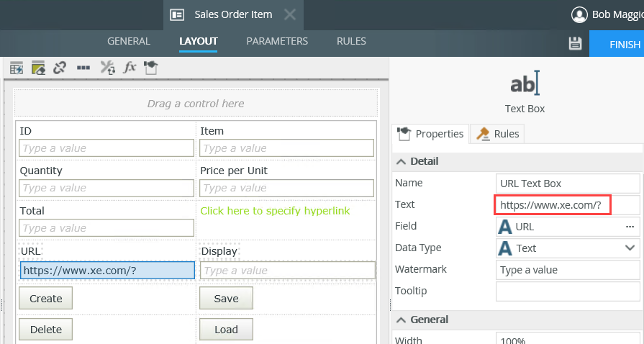This screenshot has width=644, height=344.
Task: Click the wrench change-control icon
Action: pos(107,68)
